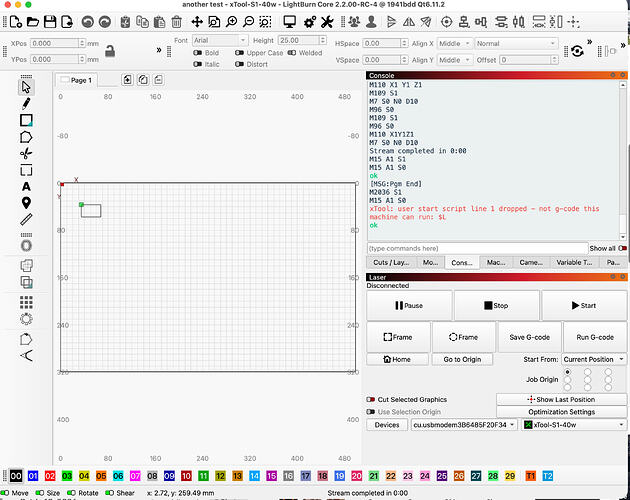Click the console command input field
This screenshot has width=630, height=500.
pos(477,248)
